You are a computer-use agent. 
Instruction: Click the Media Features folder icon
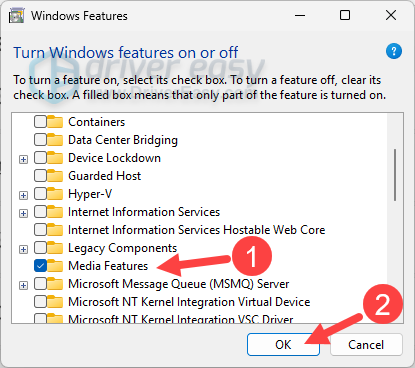tap(55, 266)
